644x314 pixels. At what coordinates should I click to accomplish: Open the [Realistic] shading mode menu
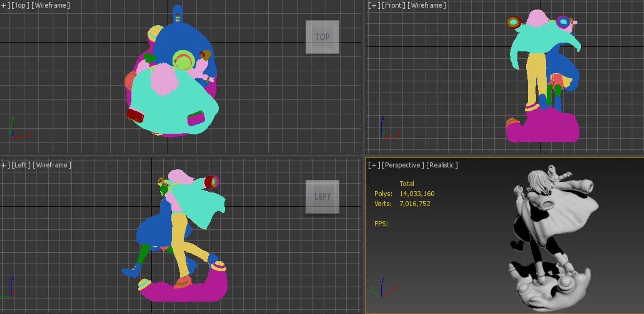tap(442, 165)
